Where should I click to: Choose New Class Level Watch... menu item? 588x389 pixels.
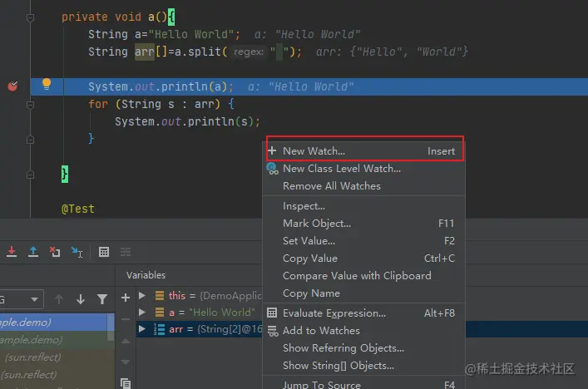(364, 169)
